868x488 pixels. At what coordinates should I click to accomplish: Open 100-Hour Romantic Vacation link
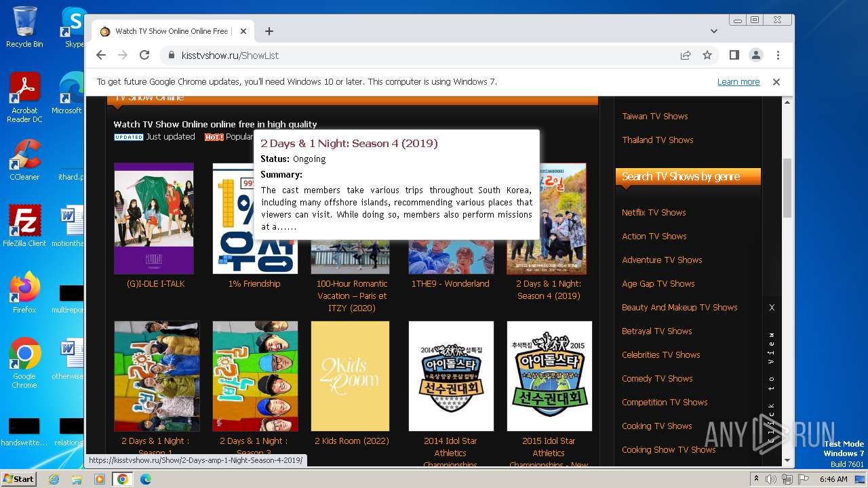click(352, 296)
